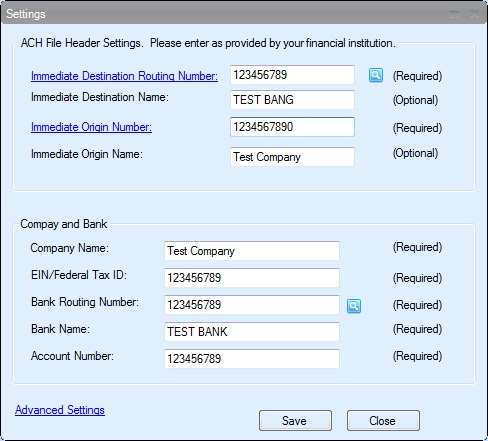Click the maximize button in Settings title bar
This screenshot has height=441, width=488.
pos(455,14)
